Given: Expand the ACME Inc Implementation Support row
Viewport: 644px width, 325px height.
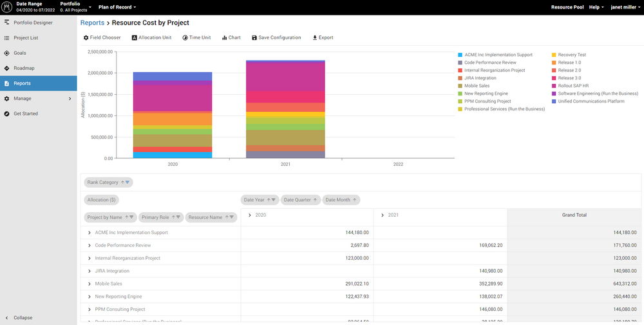Looking at the screenshot, I should tap(90, 233).
